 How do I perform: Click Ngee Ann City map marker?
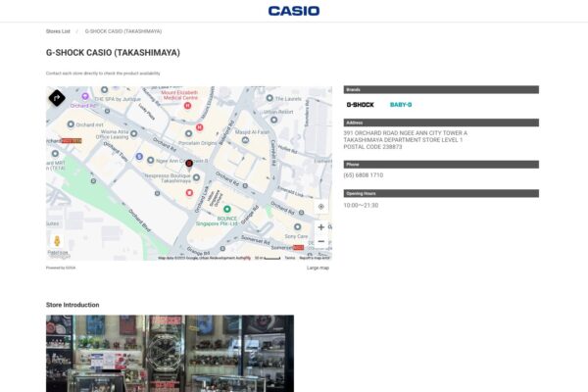[x=150, y=160]
